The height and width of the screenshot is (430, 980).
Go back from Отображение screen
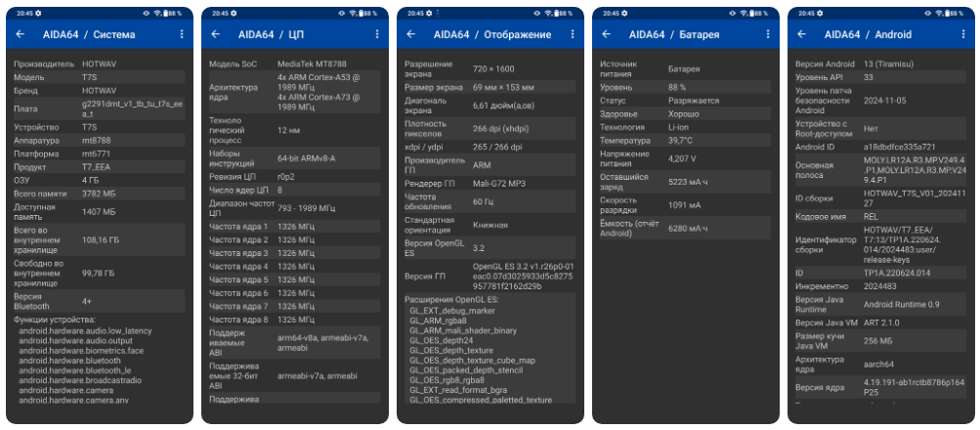[410, 34]
